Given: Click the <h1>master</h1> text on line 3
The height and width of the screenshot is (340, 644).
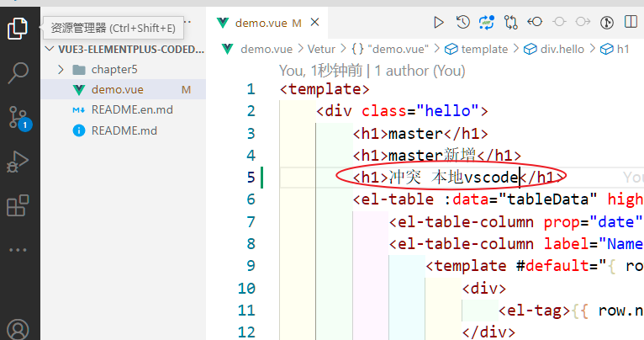Looking at the screenshot, I should pos(420,134).
